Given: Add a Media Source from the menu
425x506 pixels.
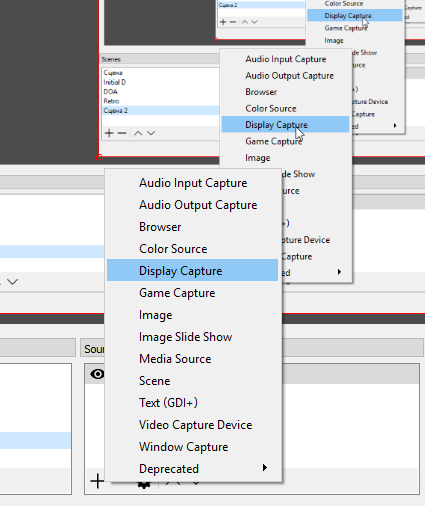Looking at the screenshot, I should click(193, 359).
